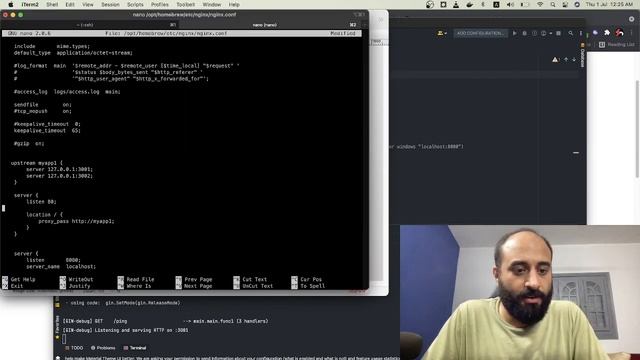
Task: Click the Docker whale menu bar icon
Action: tap(469, 4)
